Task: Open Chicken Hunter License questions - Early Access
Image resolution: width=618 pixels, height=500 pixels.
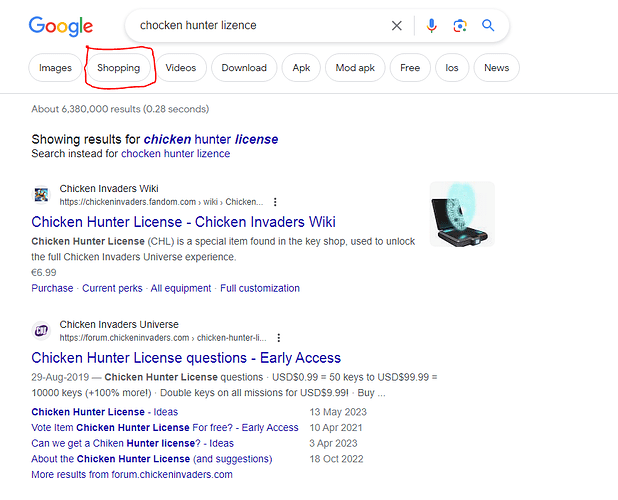Action: tap(186, 358)
